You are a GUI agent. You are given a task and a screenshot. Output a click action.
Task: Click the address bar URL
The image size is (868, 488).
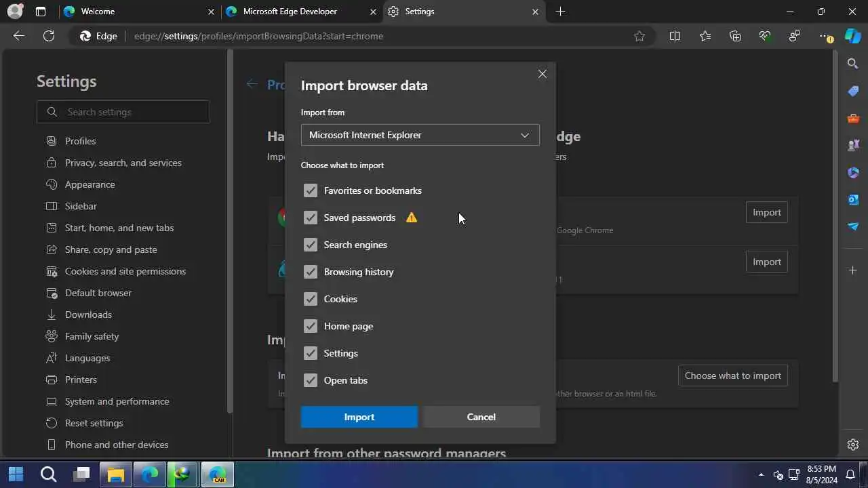pos(258,36)
